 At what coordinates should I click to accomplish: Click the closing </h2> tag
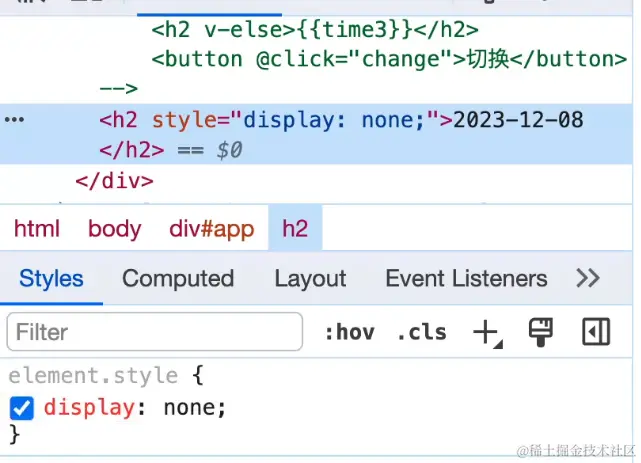point(132,150)
